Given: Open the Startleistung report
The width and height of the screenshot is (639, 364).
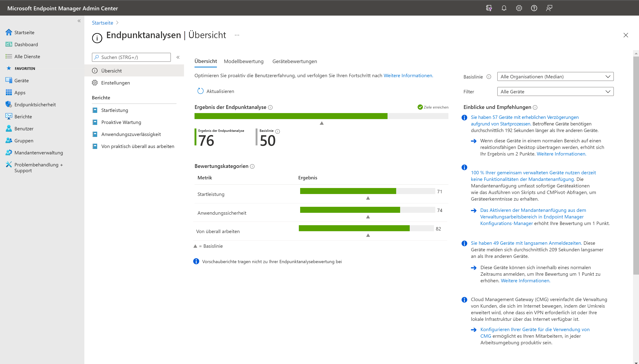Looking at the screenshot, I should 114,110.
